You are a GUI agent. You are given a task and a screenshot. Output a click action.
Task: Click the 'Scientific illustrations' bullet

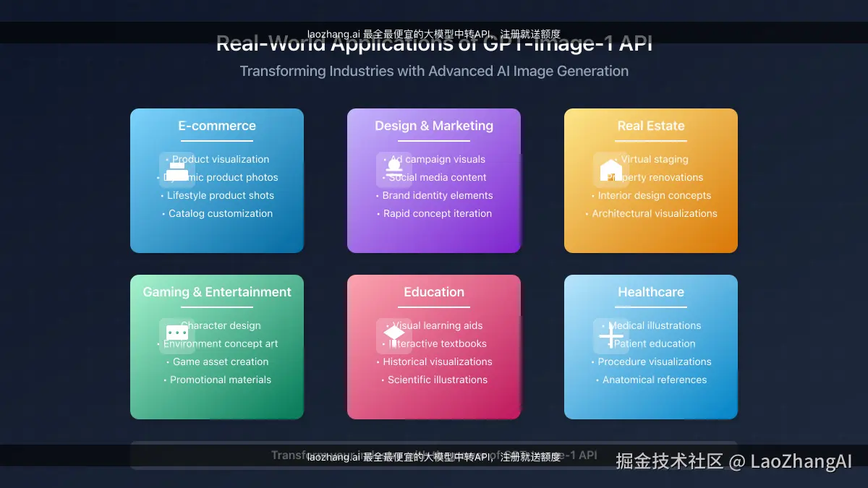pos(434,380)
